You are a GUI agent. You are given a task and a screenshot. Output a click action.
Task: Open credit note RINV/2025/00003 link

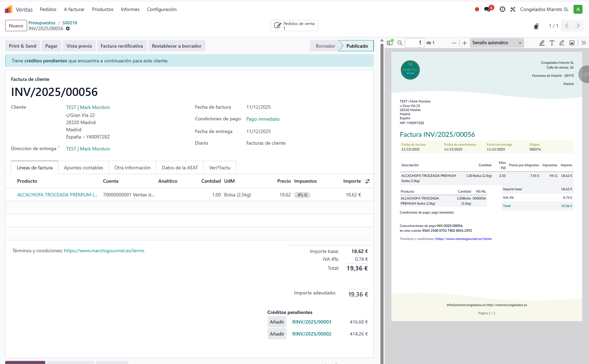[x=311, y=322]
